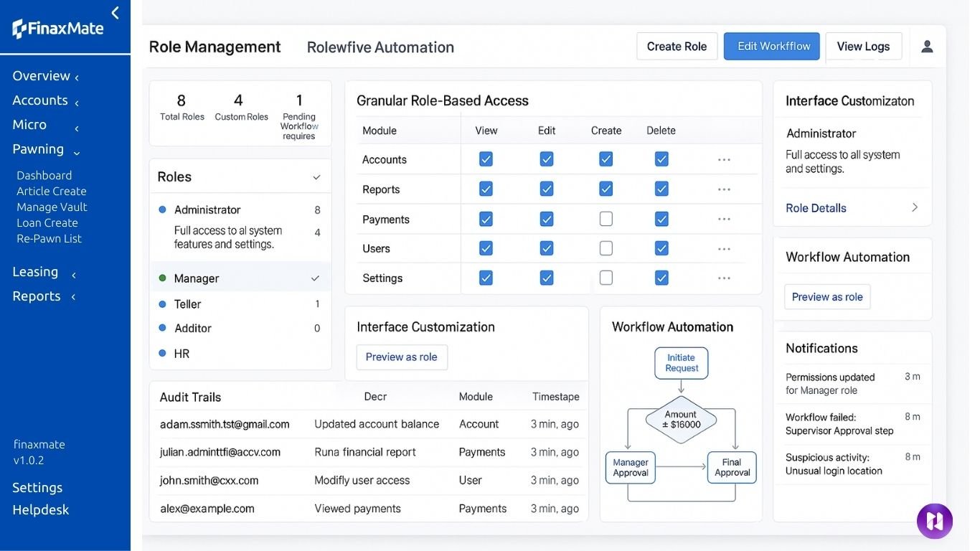Image resolution: width=980 pixels, height=551 pixels.
Task: Collapse the sidebar with top arrow
Action: (x=115, y=12)
